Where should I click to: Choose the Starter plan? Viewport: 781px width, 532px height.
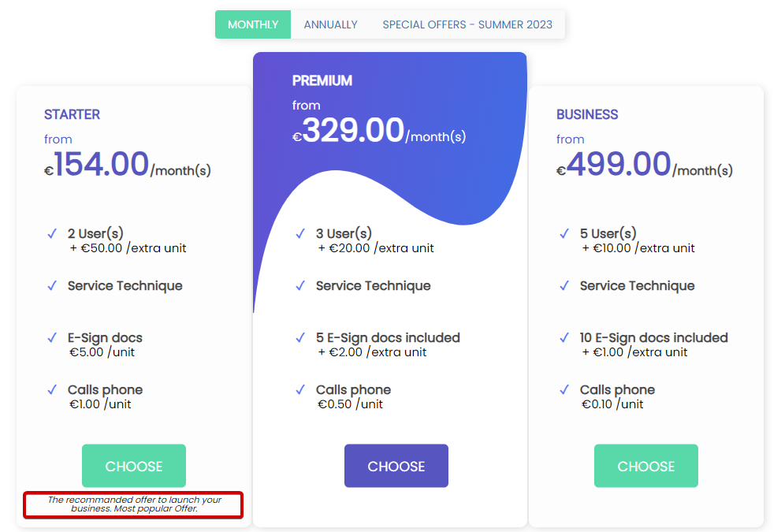134,466
